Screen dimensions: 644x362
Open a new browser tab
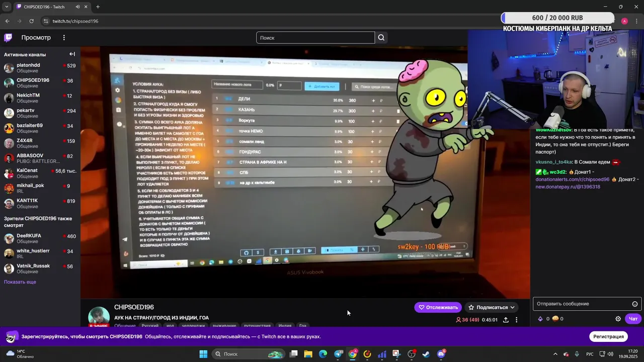click(98, 7)
